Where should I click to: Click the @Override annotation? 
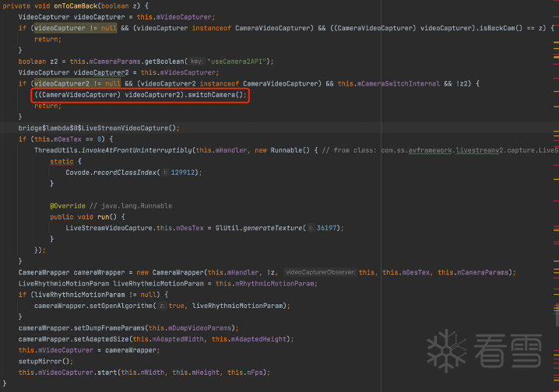click(x=68, y=206)
